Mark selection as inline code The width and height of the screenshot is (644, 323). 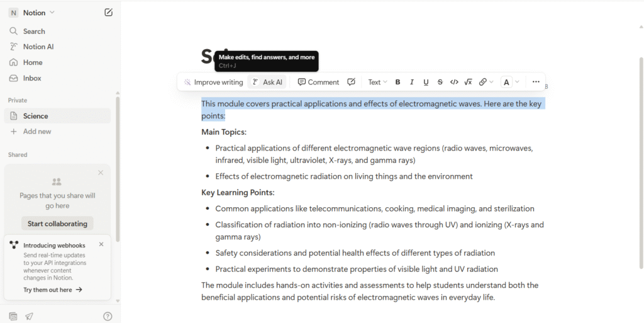pos(454,82)
